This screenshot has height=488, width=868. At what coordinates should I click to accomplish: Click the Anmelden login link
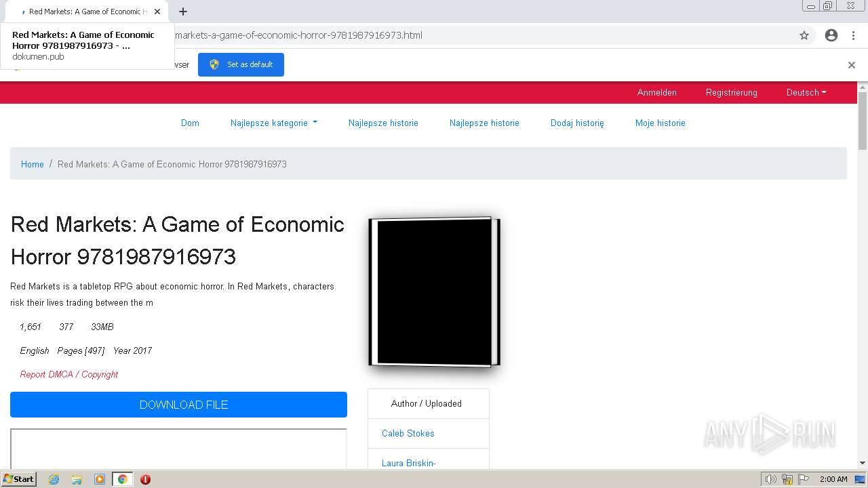tap(656, 93)
